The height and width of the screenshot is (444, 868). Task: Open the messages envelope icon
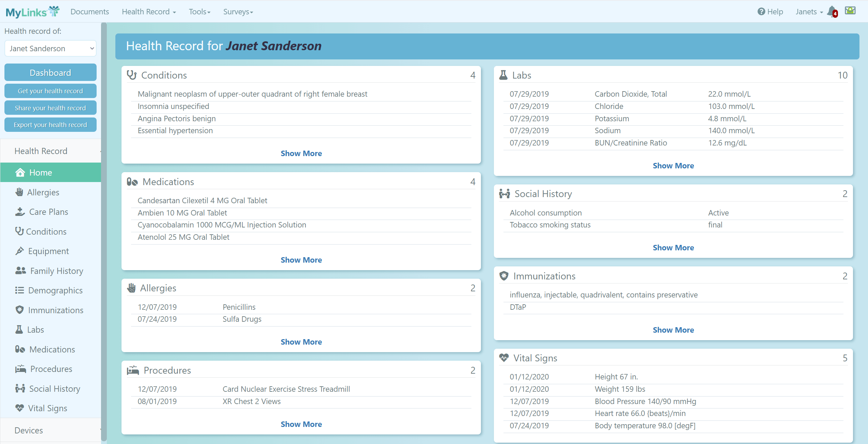[850, 11]
